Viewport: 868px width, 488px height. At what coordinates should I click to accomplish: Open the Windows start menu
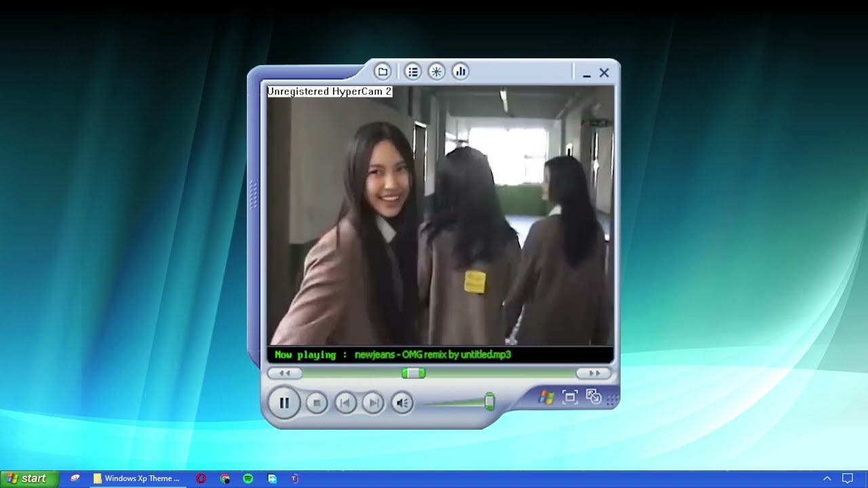[30, 479]
